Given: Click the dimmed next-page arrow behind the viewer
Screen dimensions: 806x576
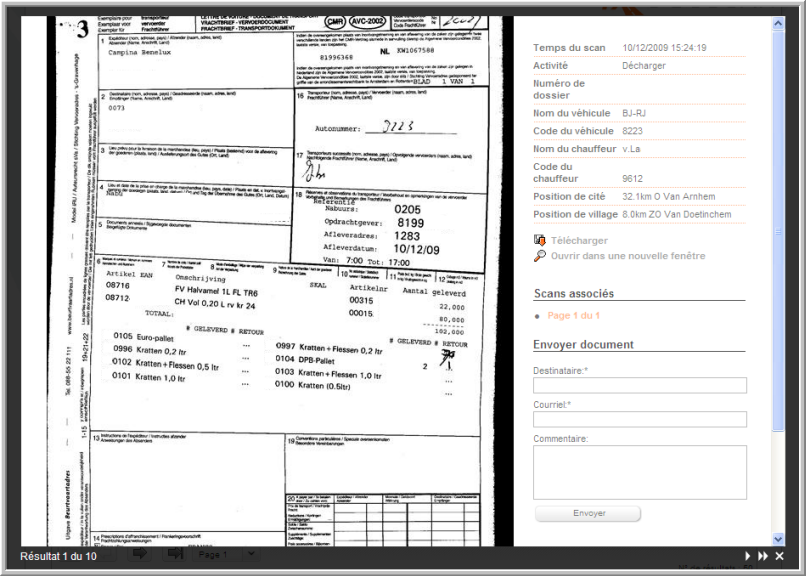Looking at the screenshot, I should [x=139, y=553].
